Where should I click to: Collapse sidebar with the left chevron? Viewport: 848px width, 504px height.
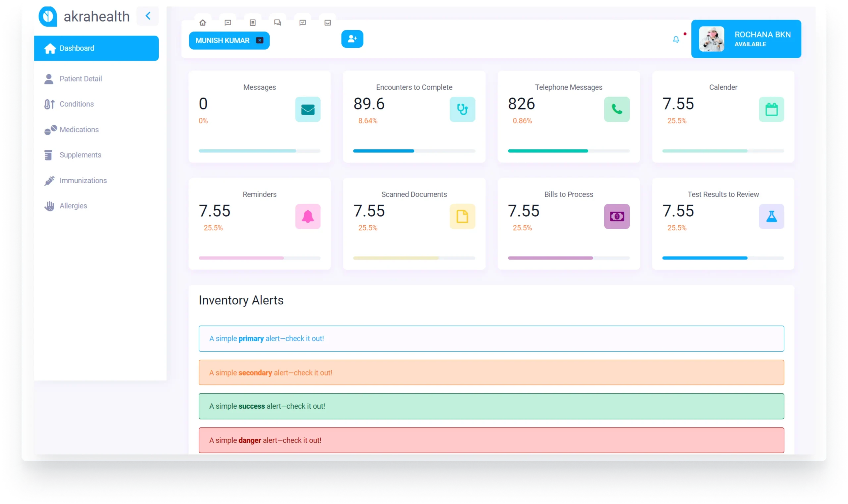148,16
